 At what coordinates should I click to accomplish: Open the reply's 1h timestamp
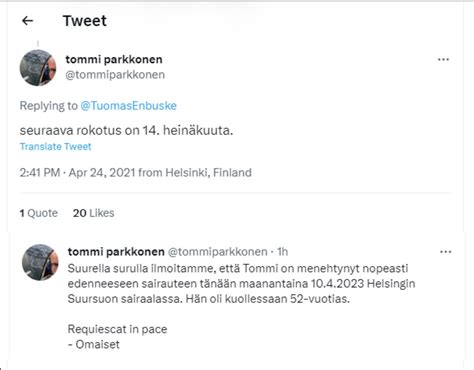[283, 252]
